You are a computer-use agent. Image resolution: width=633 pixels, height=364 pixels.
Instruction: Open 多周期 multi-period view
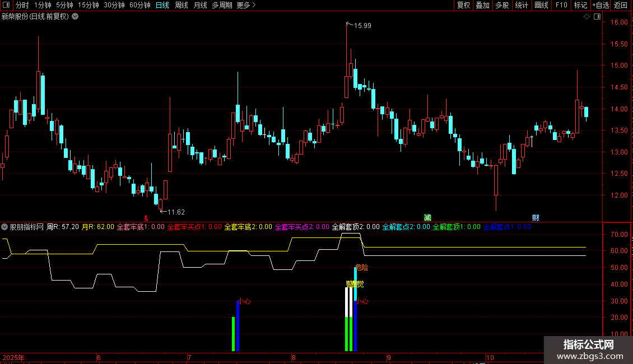[222, 5]
